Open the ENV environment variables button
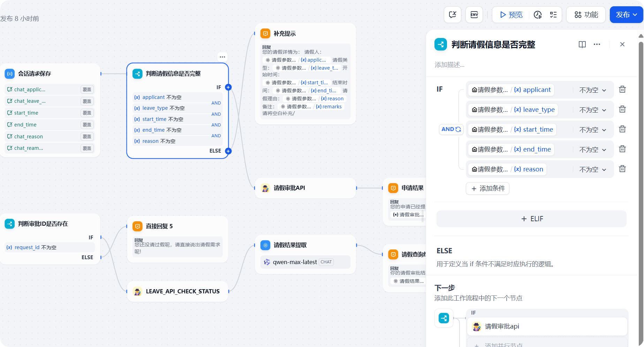Image resolution: width=644 pixels, height=347 pixels. [x=474, y=15]
